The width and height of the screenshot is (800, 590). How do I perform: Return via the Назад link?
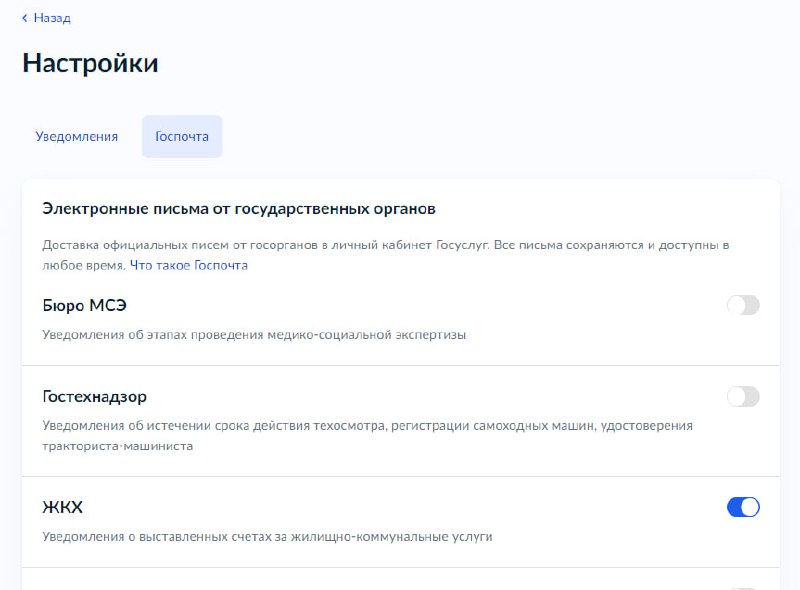[x=51, y=17]
